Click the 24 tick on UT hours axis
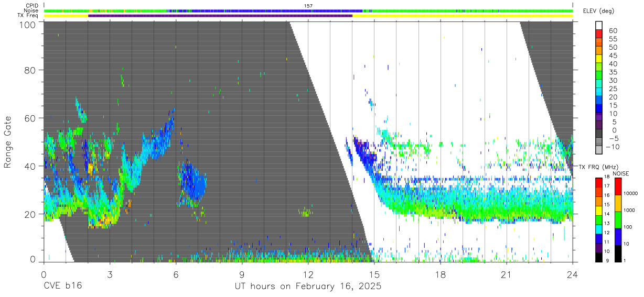 (572, 274)
